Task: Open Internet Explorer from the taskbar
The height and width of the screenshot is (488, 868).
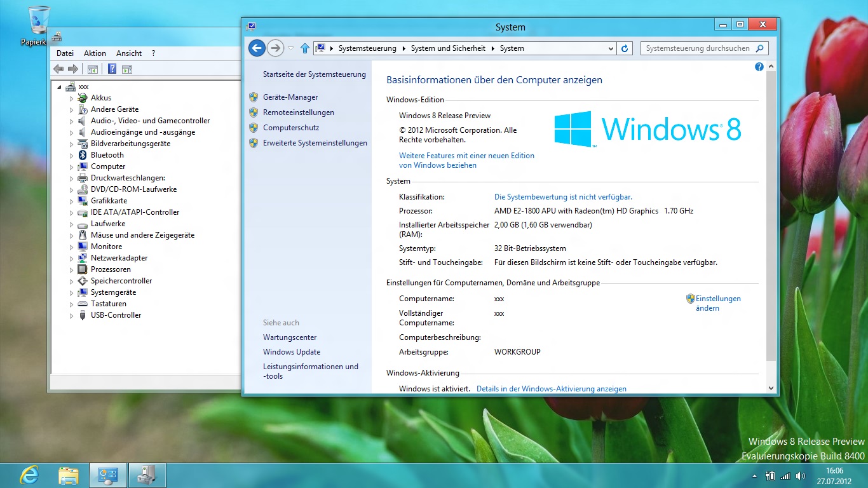Action: click(x=29, y=475)
